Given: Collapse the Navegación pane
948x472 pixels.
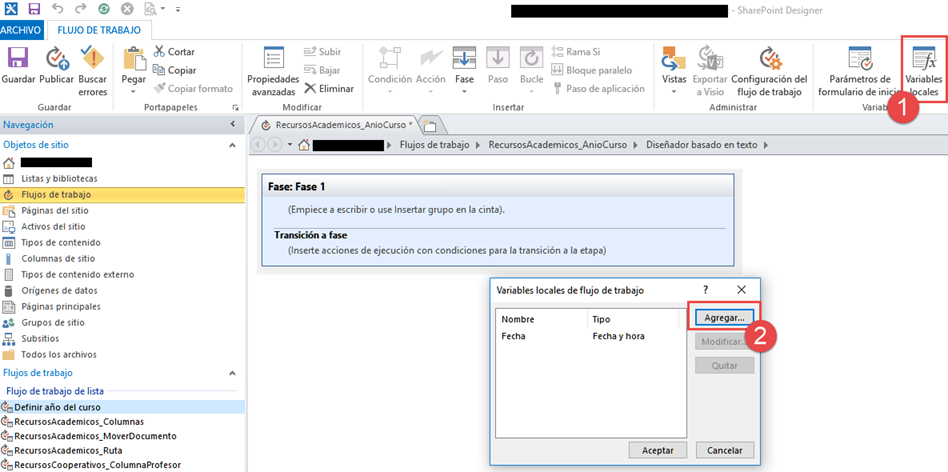Looking at the screenshot, I should coord(233,124).
